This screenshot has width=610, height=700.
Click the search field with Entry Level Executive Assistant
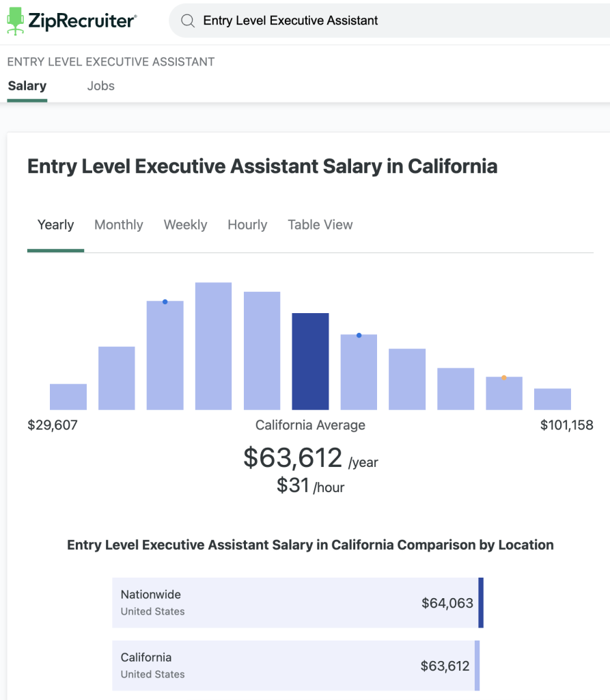click(x=383, y=21)
